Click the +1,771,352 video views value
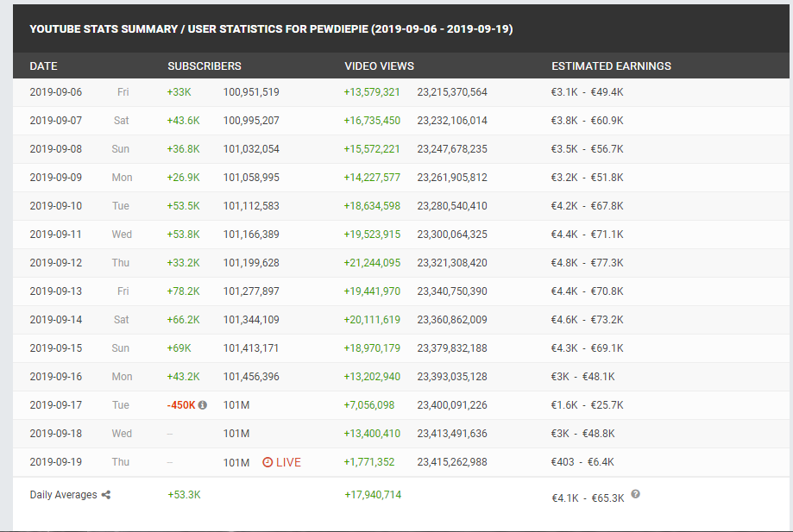The height and width of the screenshot is (532, 793). coord(369,462)
